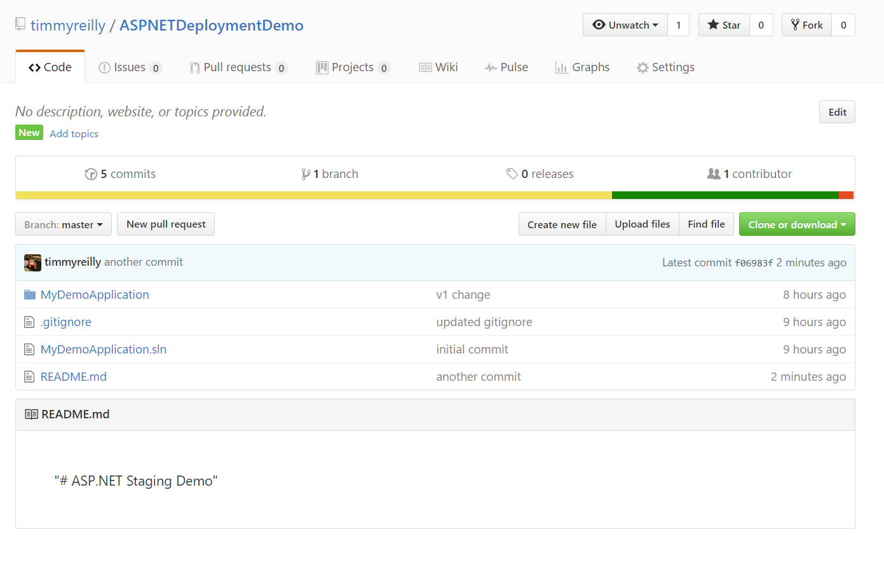
Task: View the Pulse tab
Action: (x=507, y=67)
